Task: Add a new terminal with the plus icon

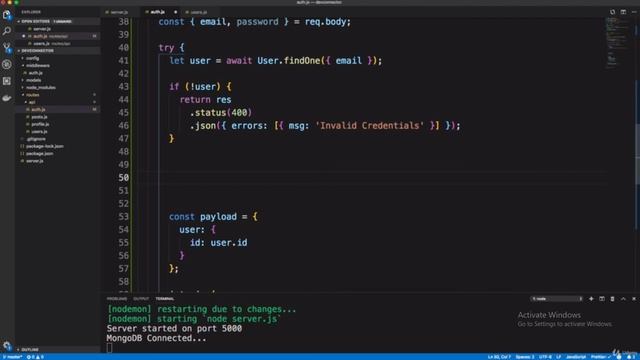Action: pyautogui.click(x=591, y=299)
